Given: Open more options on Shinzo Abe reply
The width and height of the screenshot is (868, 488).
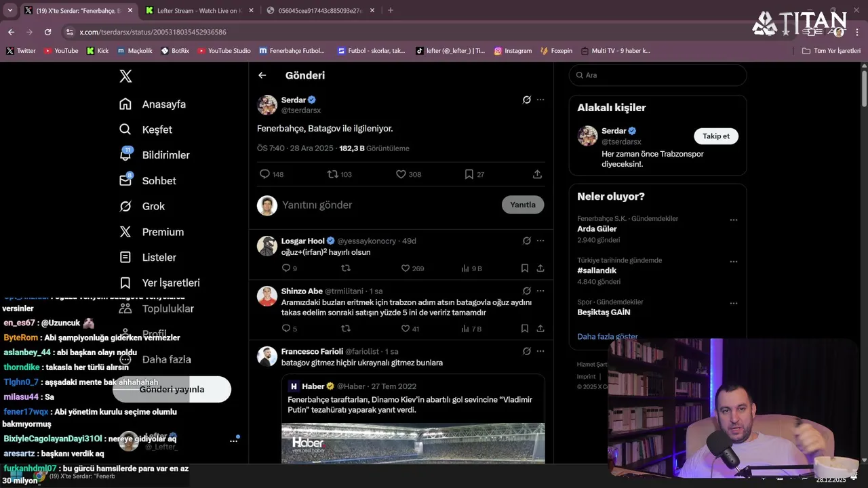Looking at the screenshot, I should click(x=540, y=291).
